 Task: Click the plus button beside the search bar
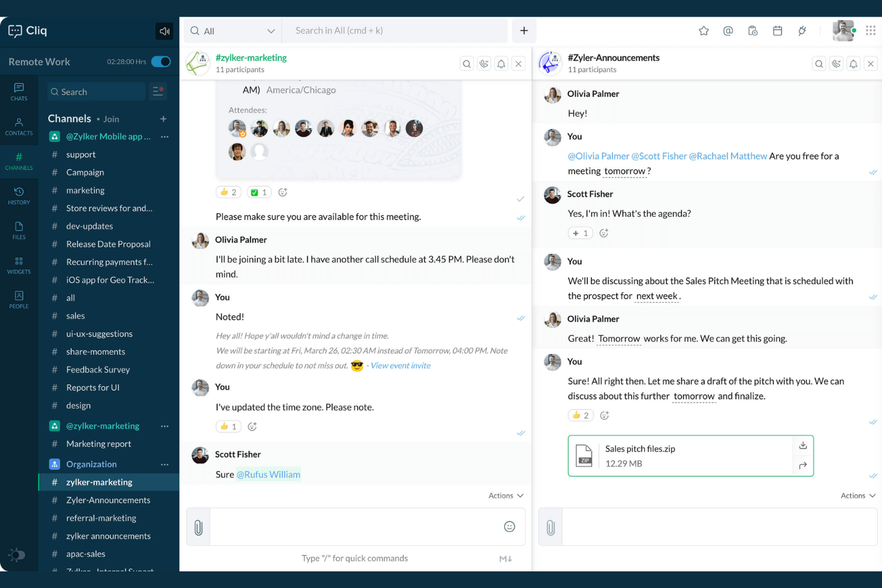[x=524, y=31]
